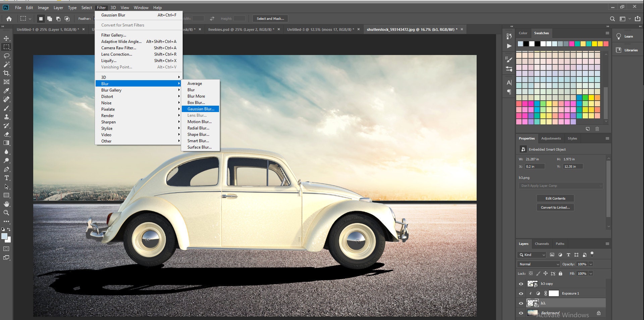This screenshot has width=644, height=320.
Task: Select the Crop tool
Action: click(6, 73)
